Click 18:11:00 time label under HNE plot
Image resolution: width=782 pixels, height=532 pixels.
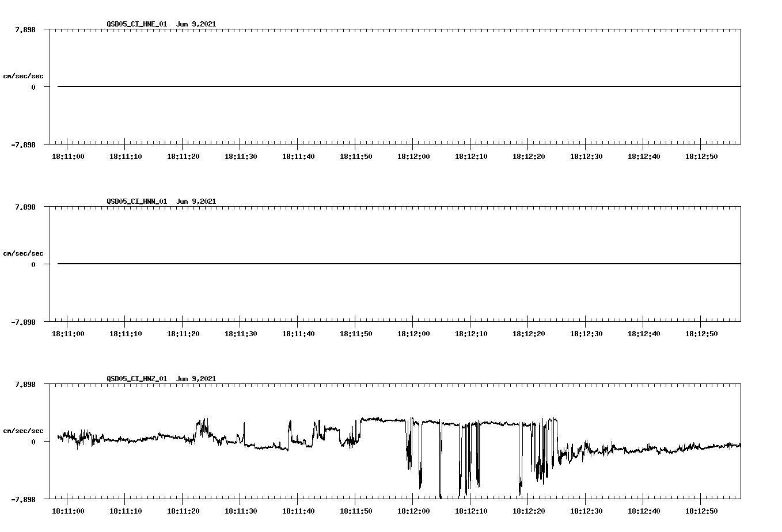click(68, 156)
